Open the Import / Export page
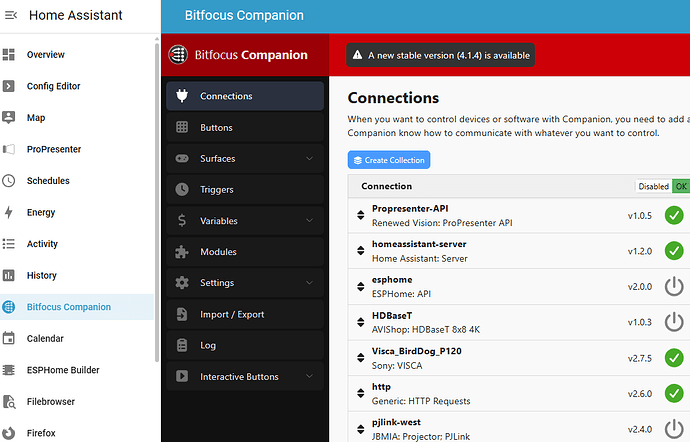 click(245, 314)
